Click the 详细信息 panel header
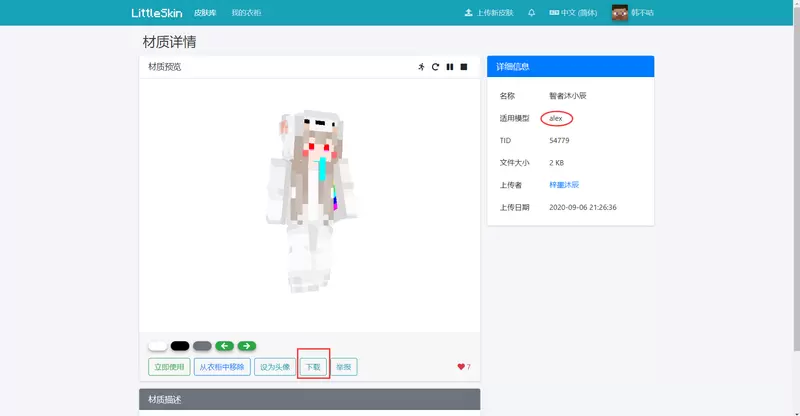The height and width of the screenshot is (416, 800). (570, 66)
